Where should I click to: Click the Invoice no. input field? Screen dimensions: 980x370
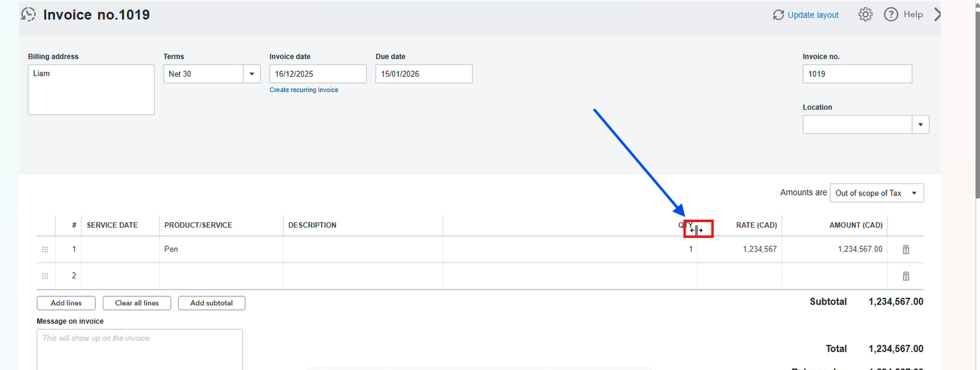pyautogui.click(x=857, y=74)
